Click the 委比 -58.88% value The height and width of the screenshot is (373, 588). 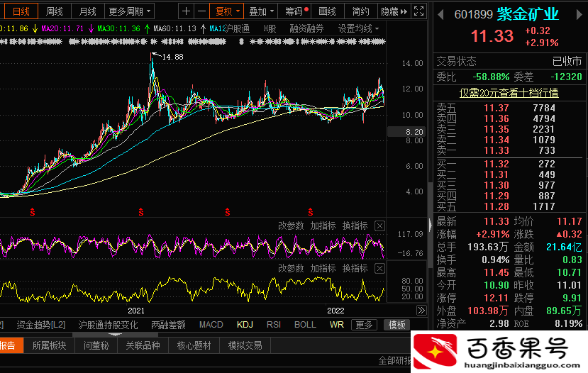(491, 77)
